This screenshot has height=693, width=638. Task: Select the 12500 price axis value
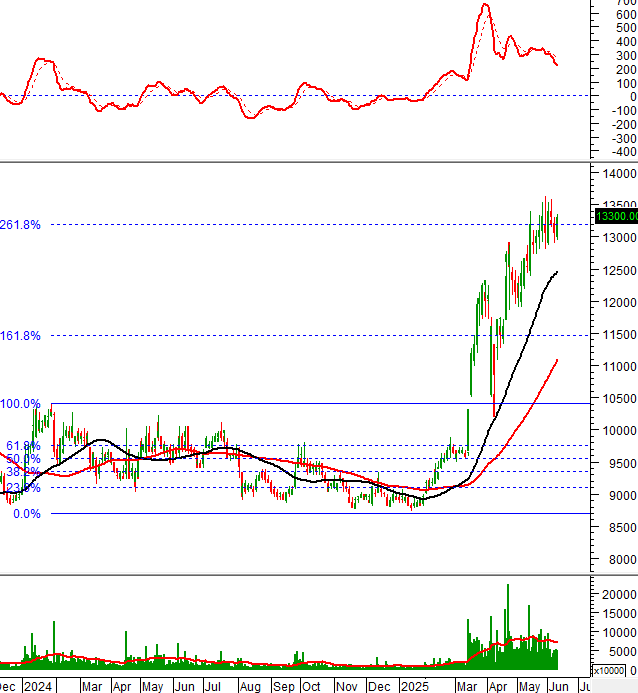[x=620, y=270]
